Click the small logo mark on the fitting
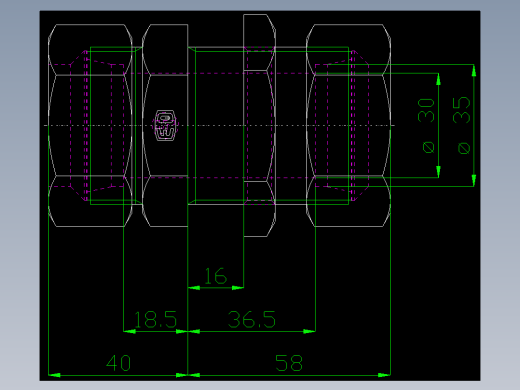520x390 pixels. point(165,125)
